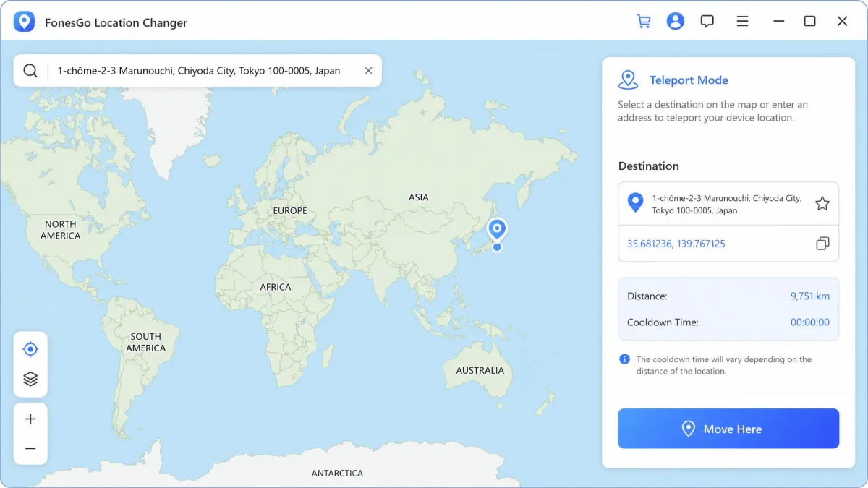Click the Distance value 9,751 km
Image resolution: width=868 pixels, height=488 pixels.
(x=810, y=296)
